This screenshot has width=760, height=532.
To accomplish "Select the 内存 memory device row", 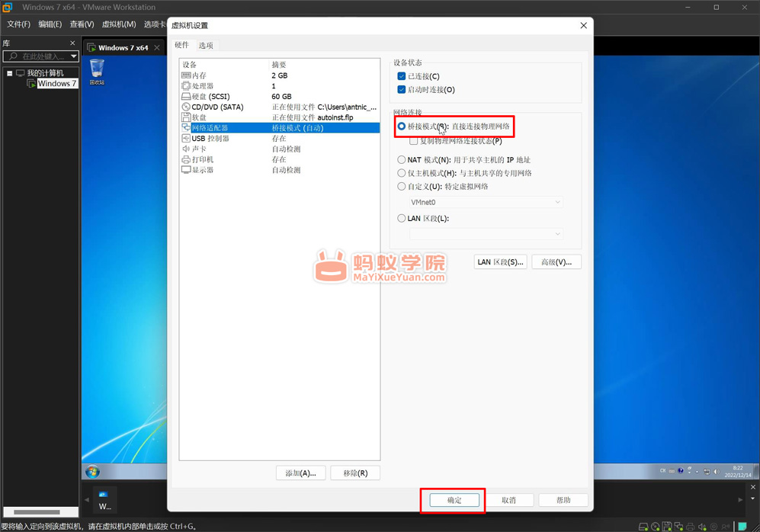I will coord(279,75).
